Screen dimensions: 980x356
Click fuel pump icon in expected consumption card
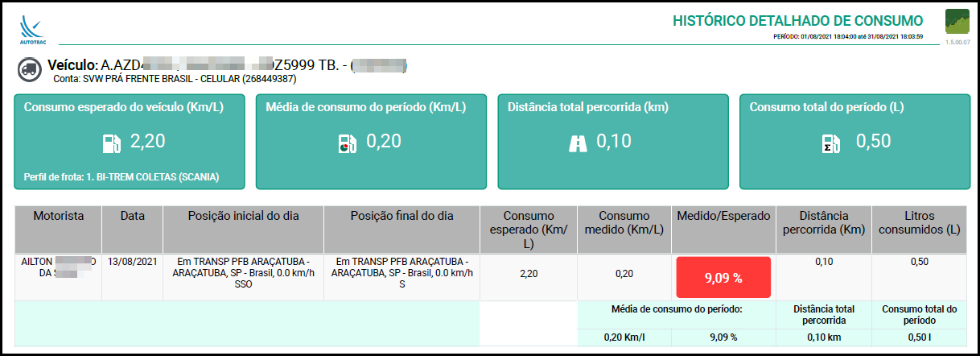pyautogui.click(x=112, y=144)
